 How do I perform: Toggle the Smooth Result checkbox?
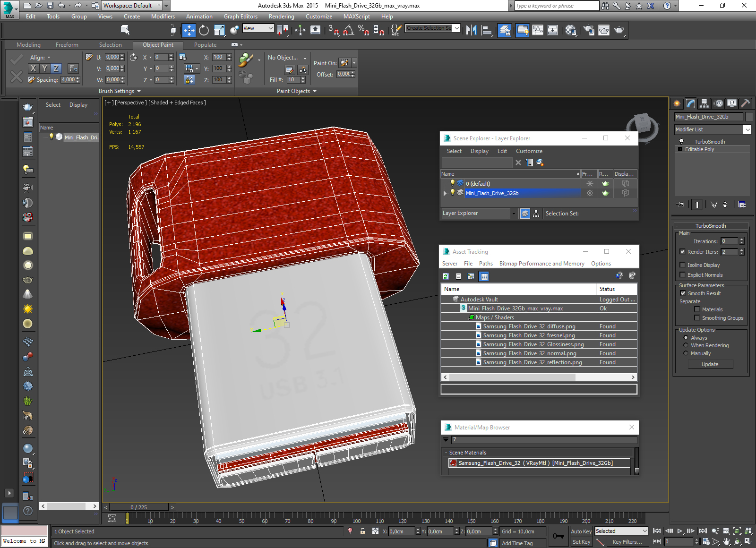(x=682, y=293)
